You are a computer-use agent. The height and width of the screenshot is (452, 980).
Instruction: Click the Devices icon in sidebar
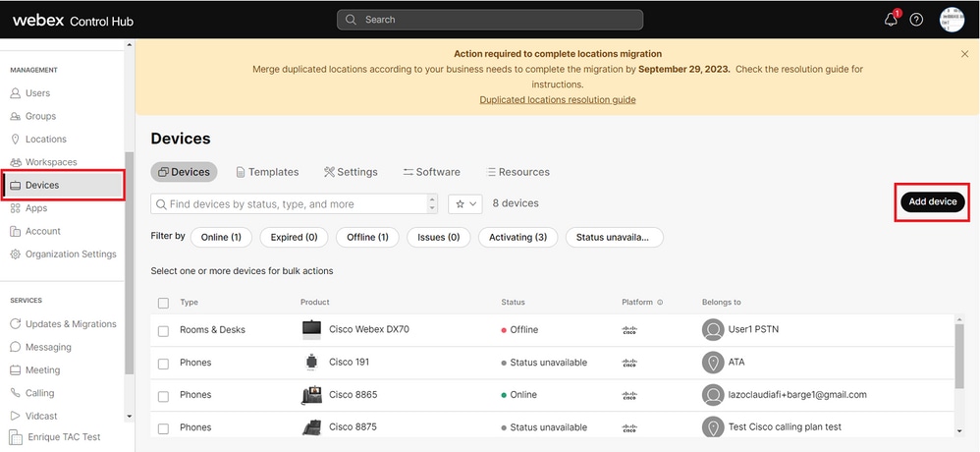tap(16, 186)
